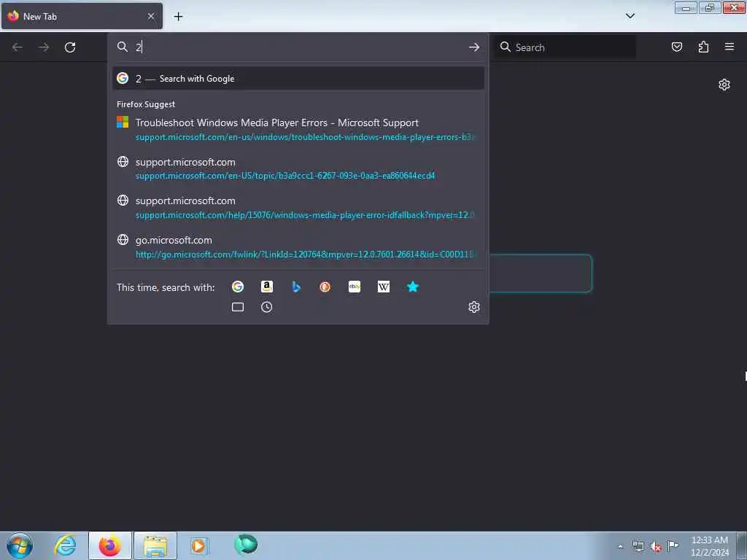Select the New Tab tab

[x=82, y=16]
